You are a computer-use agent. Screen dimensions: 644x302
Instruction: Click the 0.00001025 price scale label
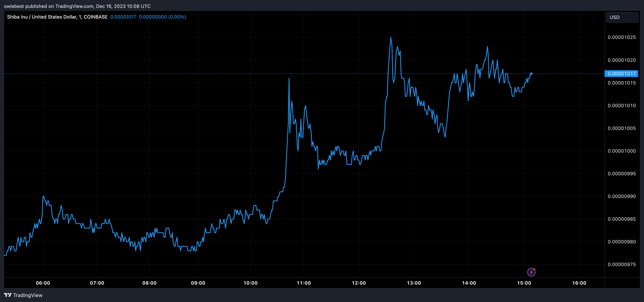pyautogui.click(x=622, y=37)
